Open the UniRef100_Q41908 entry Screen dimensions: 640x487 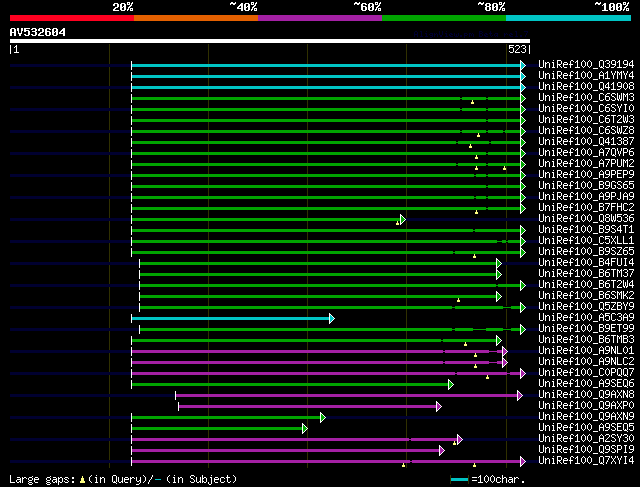click(586, 87)
